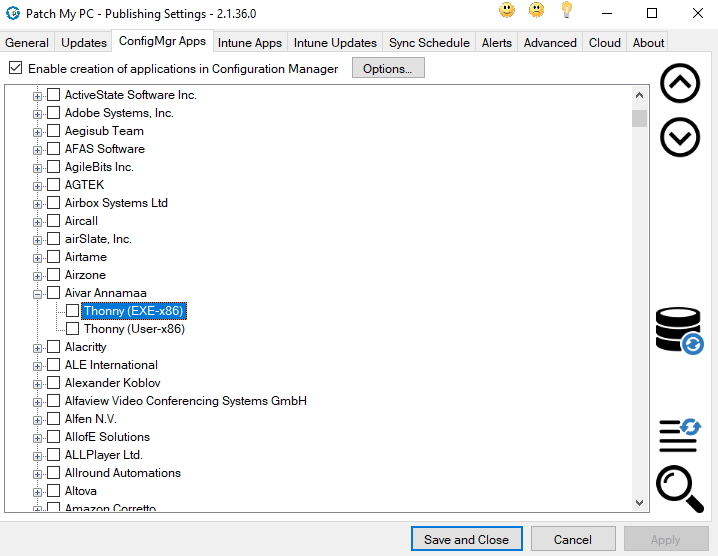718x556 pixels.
Task: Click the vertical scrollbar thumb
Action: tap(639, 119)
